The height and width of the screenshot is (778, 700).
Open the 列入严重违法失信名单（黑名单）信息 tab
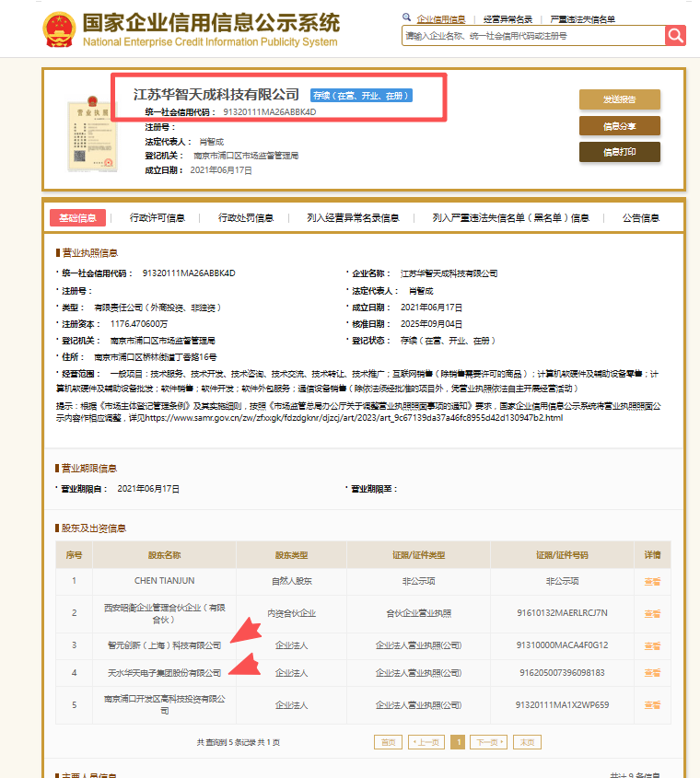click(510, 218)
